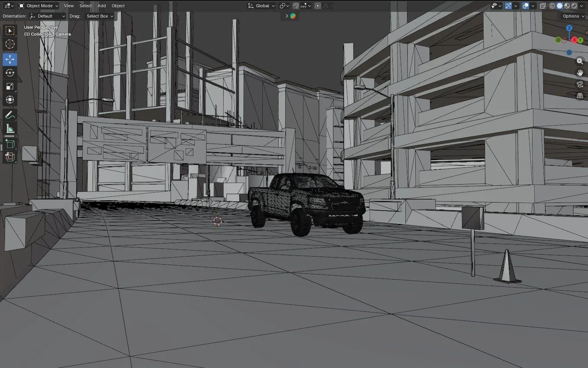Image resolution: width=588 pixels, height=368 pixels.
Task: Click the bottom toolbar tool below Add Cube
Action: click(10, 157)
